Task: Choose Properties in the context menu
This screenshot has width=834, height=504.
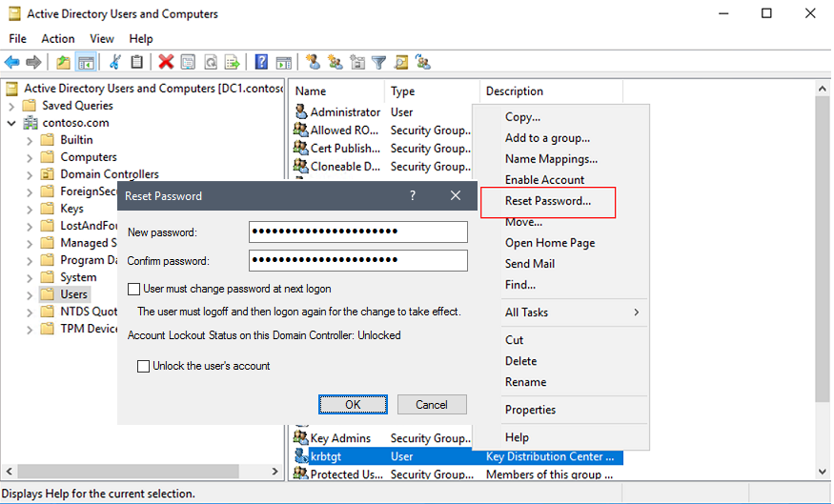Action: (530, 410)
